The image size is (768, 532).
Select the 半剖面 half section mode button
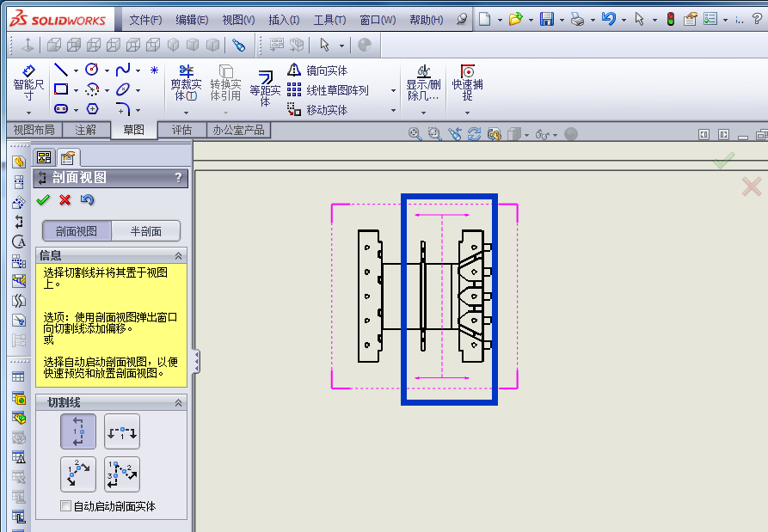click(x=146, y=231)
